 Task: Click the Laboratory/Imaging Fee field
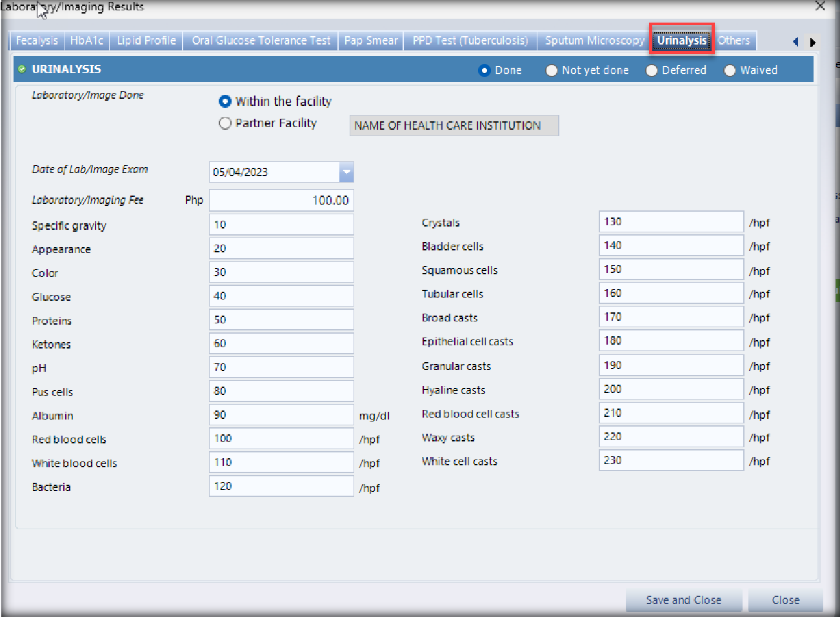click(281, 201)
